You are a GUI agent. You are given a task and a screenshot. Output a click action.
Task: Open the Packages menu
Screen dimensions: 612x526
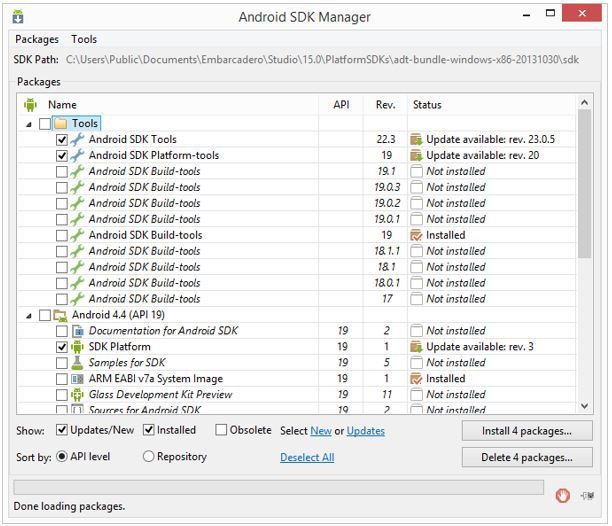(37, 39)
